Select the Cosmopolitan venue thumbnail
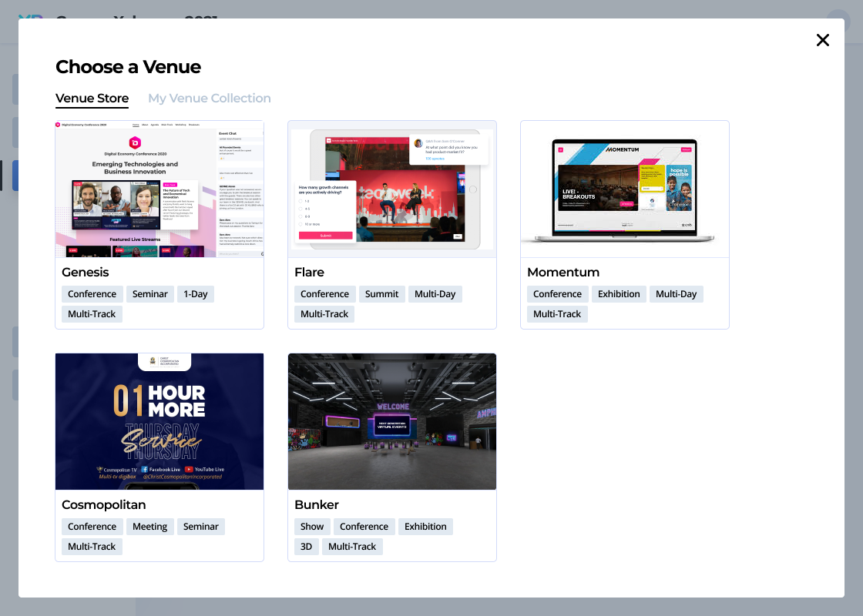Viewport: 863px width, 616px height. [x=160, y=420]
